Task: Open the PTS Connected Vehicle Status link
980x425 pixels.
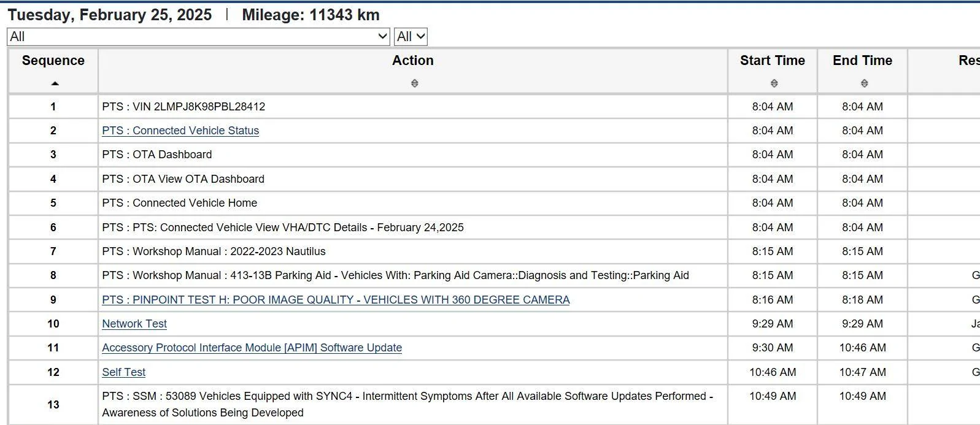Action: [180, 131]
